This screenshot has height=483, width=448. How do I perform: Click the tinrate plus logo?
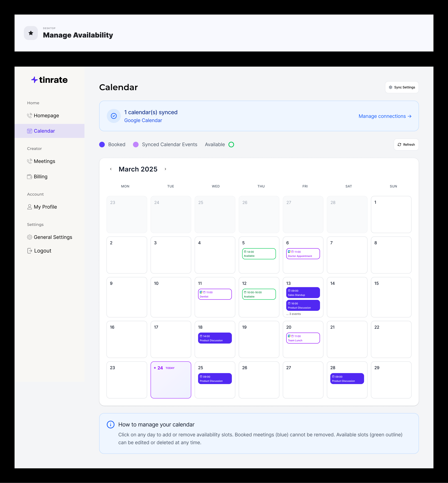coord(34,80)
